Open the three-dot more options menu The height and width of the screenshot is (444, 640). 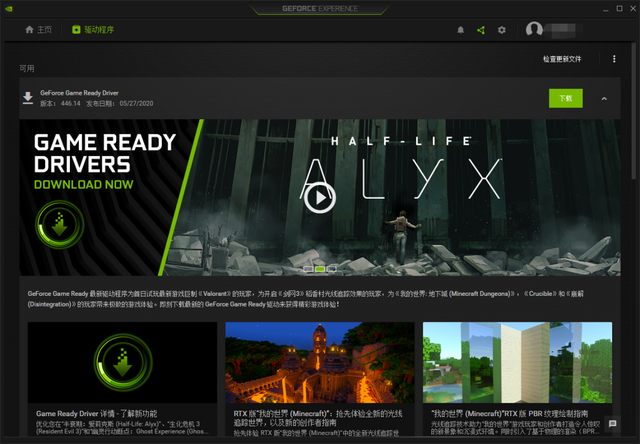point(614,59)
